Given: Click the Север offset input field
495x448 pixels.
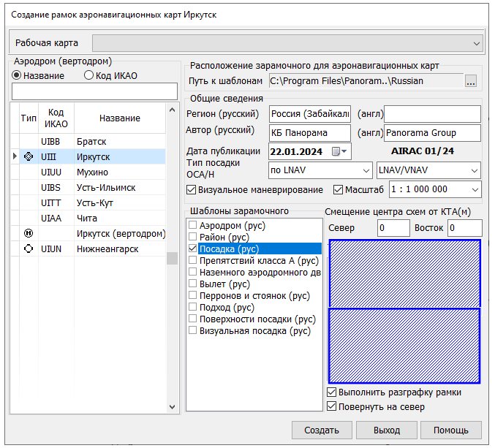Looking at the screenshot, I should click(x=393, y=228).
